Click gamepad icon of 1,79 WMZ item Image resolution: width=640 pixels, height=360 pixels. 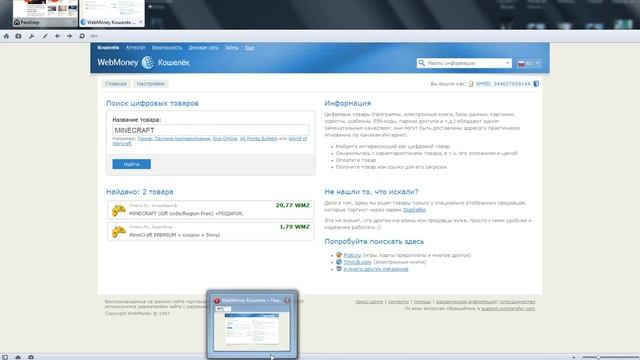tap(119, 231)
